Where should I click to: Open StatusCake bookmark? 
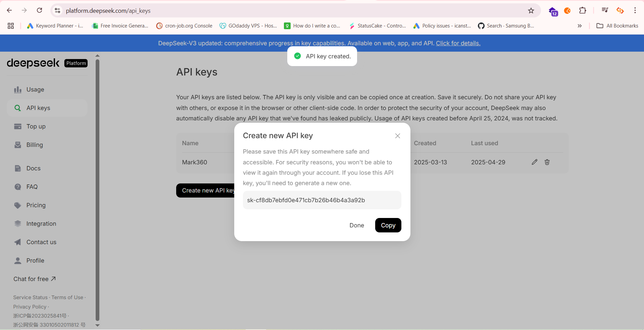tap(377, 26)
